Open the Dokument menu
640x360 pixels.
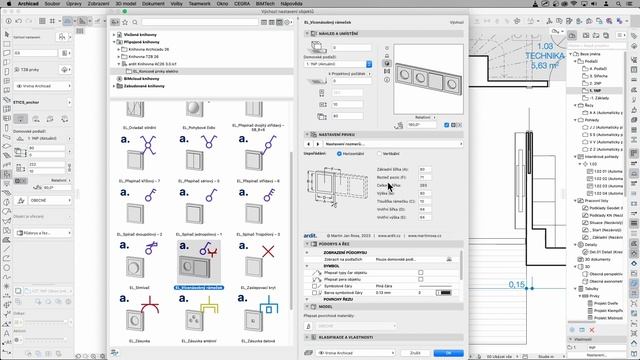click(x=153, y=4)
